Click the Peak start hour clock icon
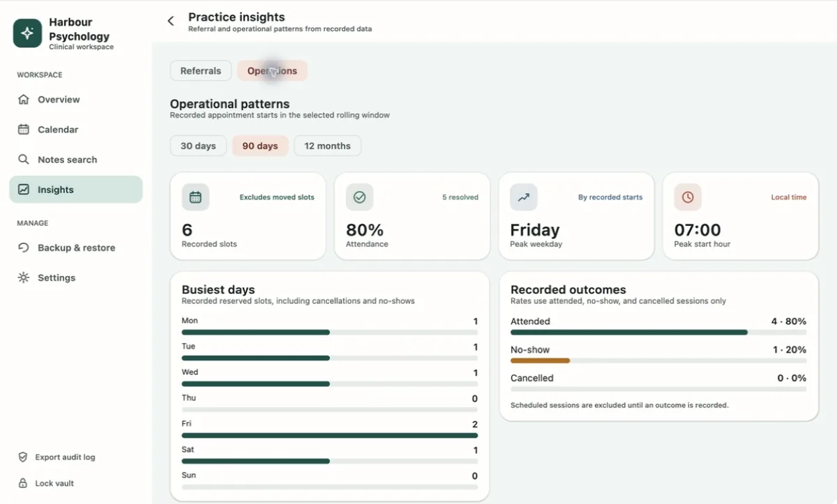This screenshot has width=837, height=504. [x=688, y=197]
